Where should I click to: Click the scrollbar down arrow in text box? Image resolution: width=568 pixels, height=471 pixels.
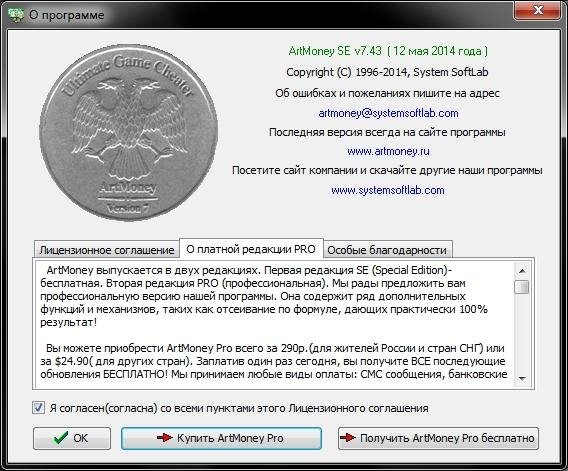point(522,379)
